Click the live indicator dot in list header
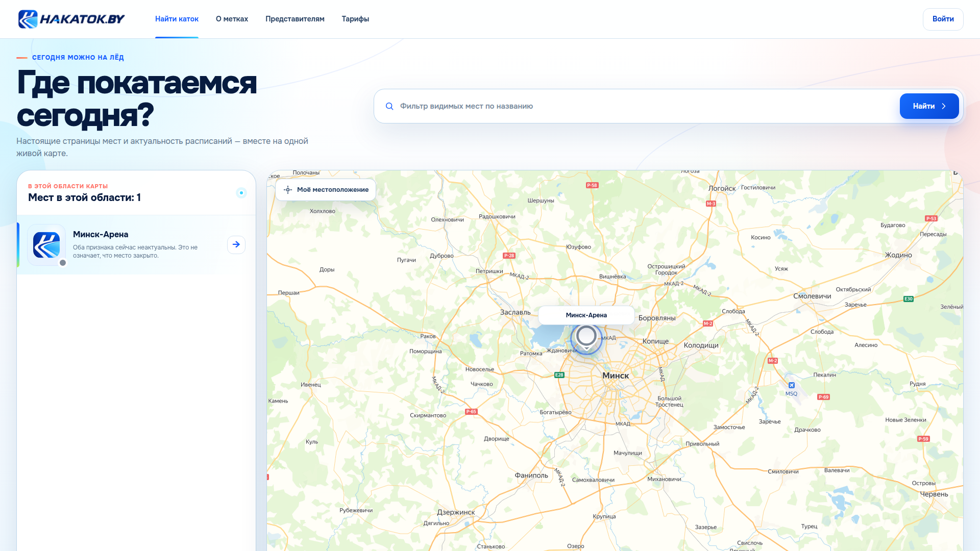 pos(241,193)
